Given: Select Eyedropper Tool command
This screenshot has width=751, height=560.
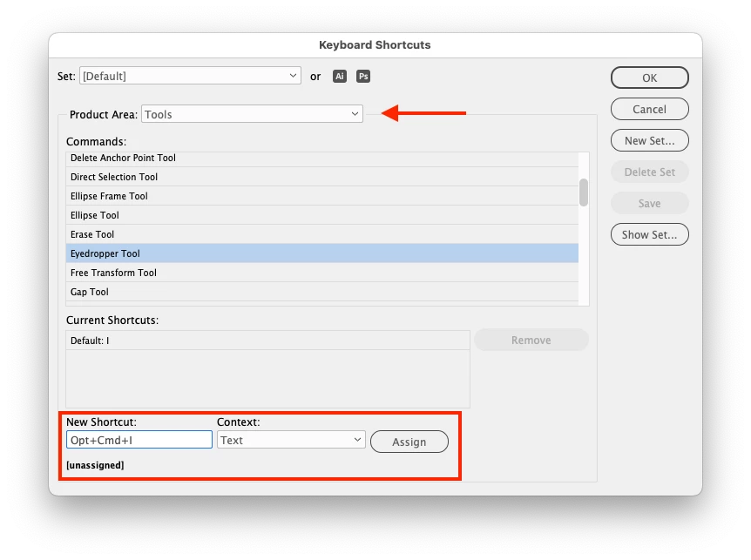Looking at the screenshot, I should [x=321, y=253].
